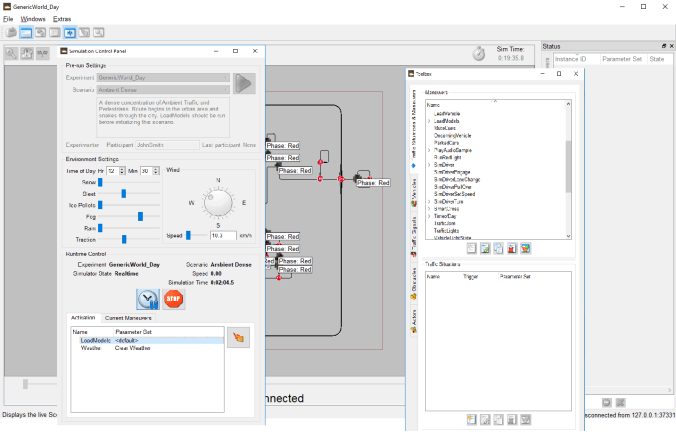
Task: Select the map pan hand tool
Action: tap(27, 53)
